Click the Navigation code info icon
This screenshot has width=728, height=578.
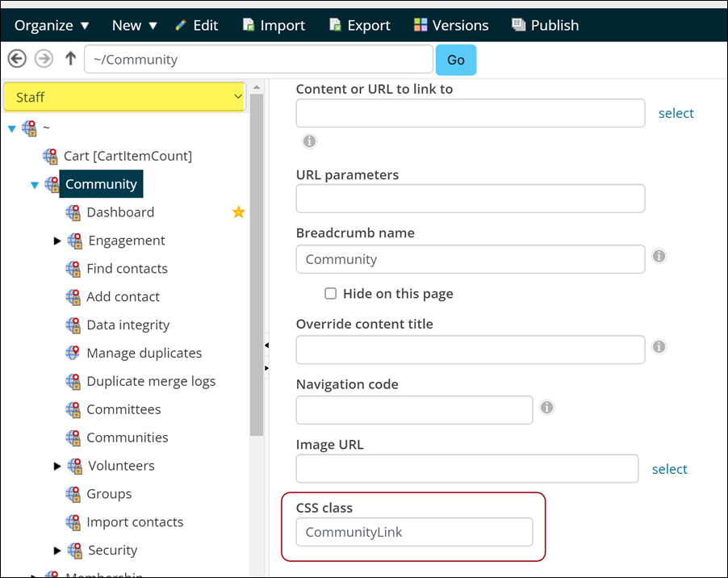[547, 407]
